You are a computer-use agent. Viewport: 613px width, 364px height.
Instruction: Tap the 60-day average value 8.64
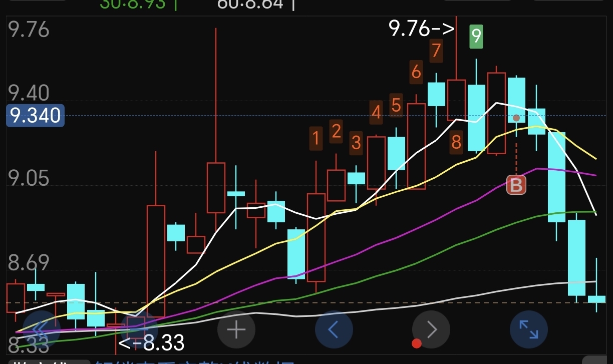coord(250,4)
